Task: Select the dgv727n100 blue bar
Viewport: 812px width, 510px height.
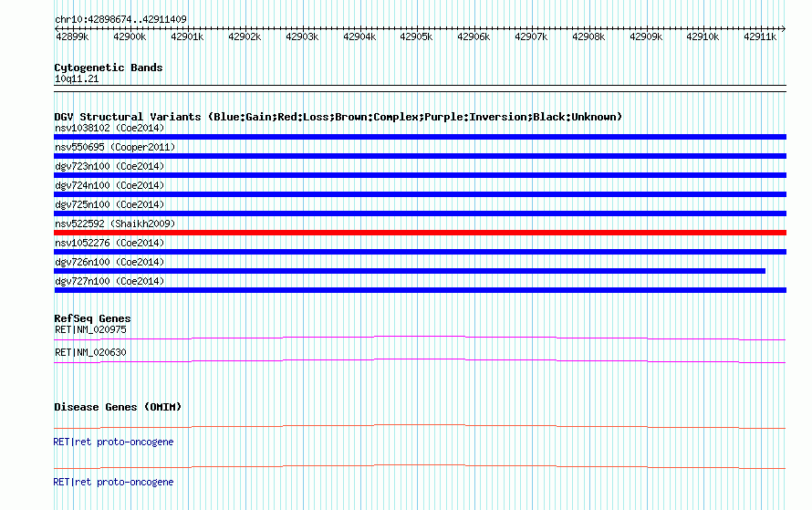Action: [x=420, y=290]
